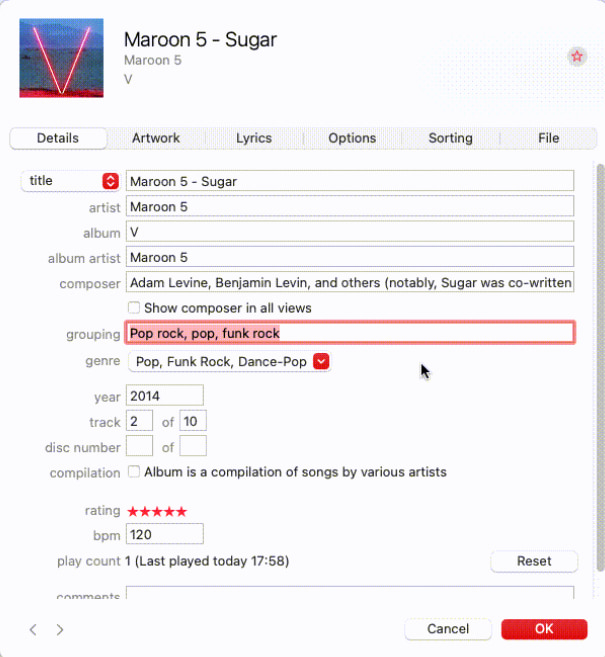Click the composer field with Adam Levine
Viewport: 605px width, 657px height.
point(350,282)
